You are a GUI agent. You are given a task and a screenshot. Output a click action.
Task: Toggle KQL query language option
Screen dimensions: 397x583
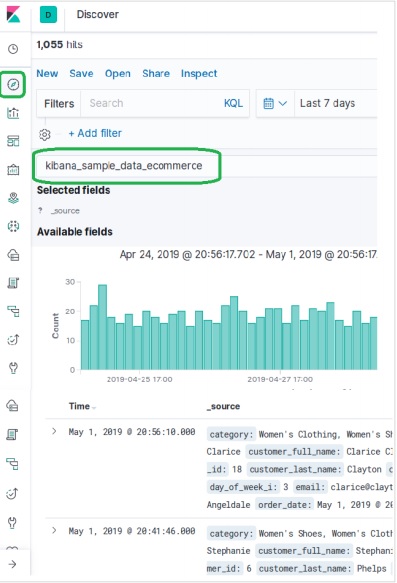[x=233, y=103]
